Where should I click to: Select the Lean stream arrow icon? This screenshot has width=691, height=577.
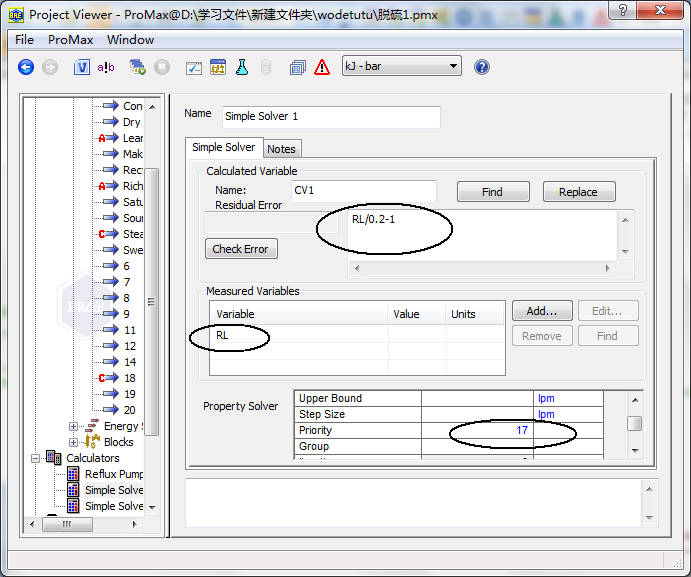coord(108,138)
